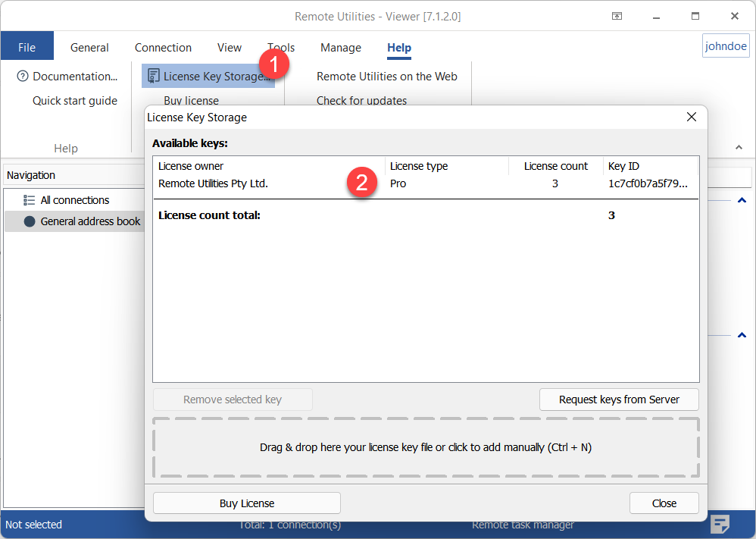This screenshot has width=756, height=539.
Task: Open ribbon display options in title bar
Action: (617, 16)
